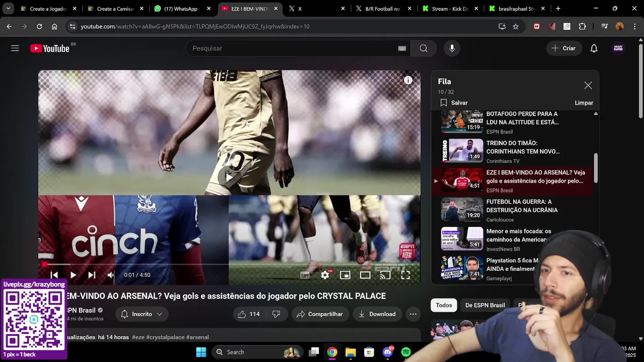
Task: Switch to the brasilraphael Stream tab
Action: [517, 9]
